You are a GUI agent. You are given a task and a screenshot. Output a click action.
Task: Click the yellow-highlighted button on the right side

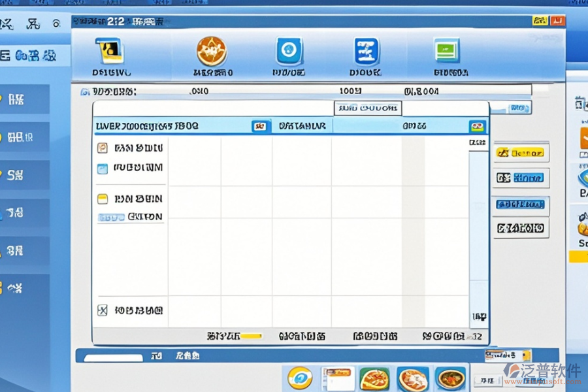coord(521,153)
